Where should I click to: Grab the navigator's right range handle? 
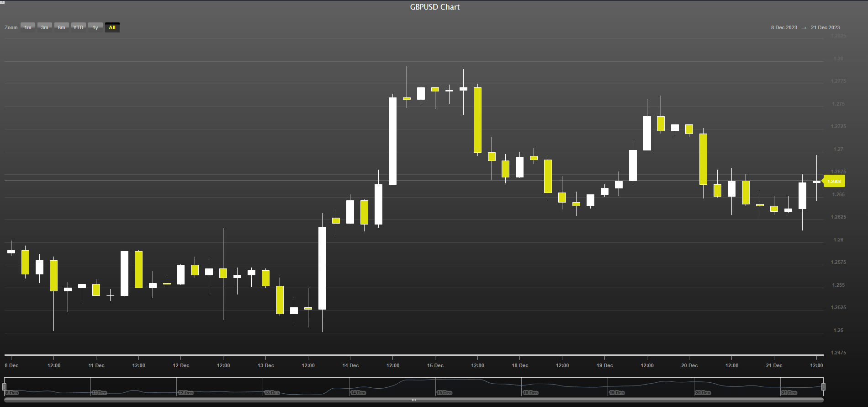point(823,387)
